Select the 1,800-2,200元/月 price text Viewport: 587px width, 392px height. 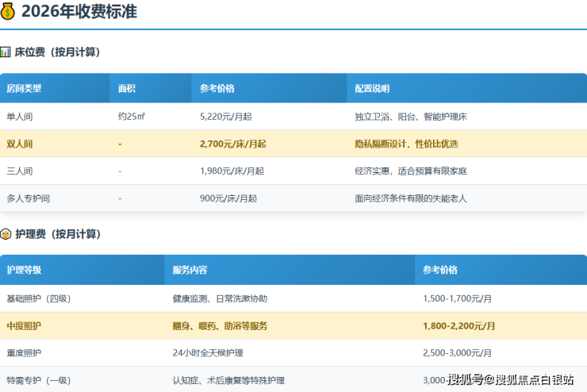459,325
